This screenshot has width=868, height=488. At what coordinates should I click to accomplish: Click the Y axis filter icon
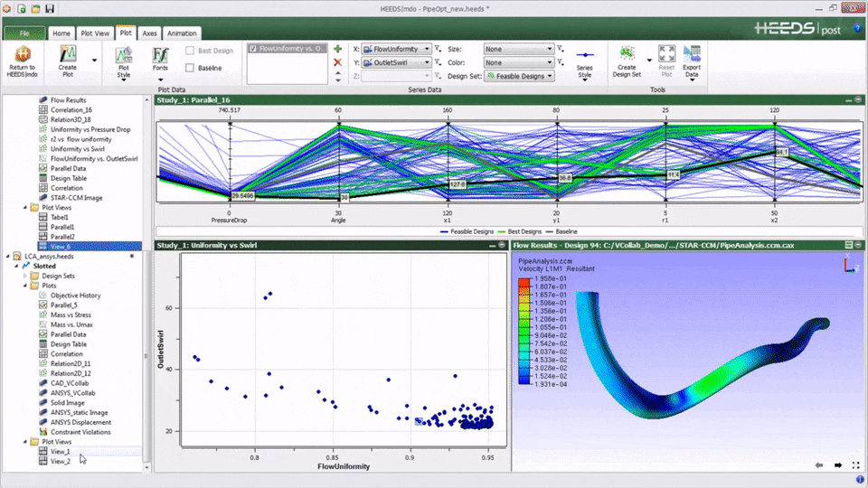(438, 62)
